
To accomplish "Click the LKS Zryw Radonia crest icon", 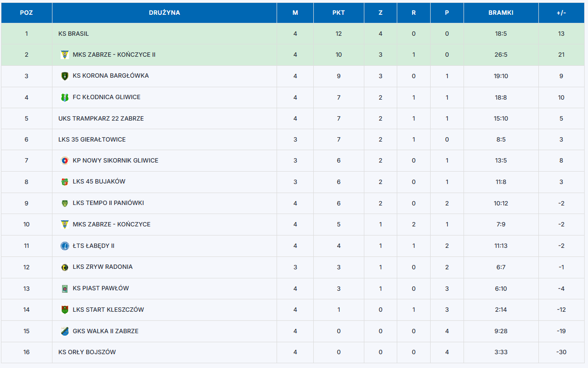I will pyautogui.click(x=64, y=267).
